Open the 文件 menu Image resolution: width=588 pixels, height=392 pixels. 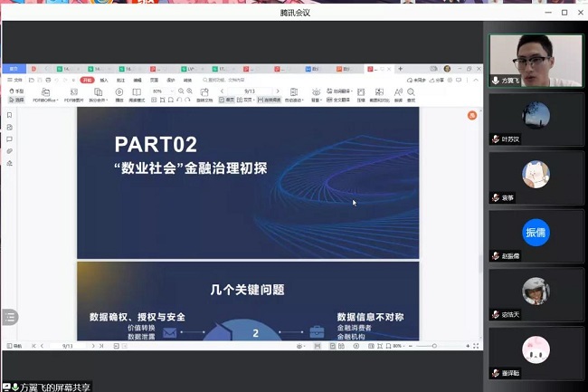14,80
